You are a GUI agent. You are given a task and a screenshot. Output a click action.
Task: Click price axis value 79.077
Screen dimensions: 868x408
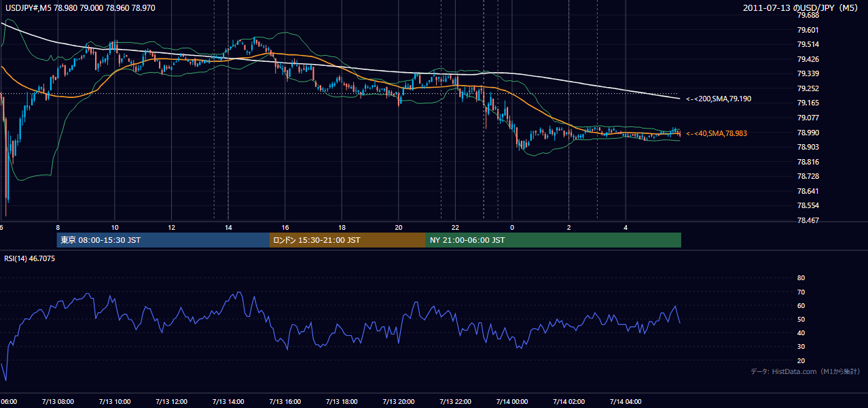(808, 118)
